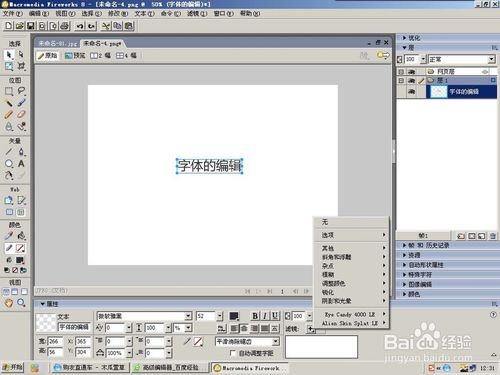The image size is (500, 375).
Task: Select the Line tool
Action: point(9,152)
